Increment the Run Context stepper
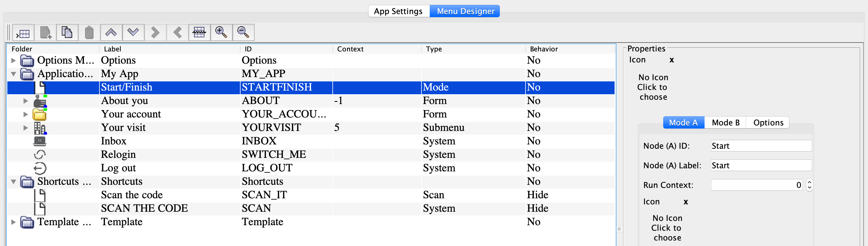Screen dimensions: 868x246 (x=809, y=182)
